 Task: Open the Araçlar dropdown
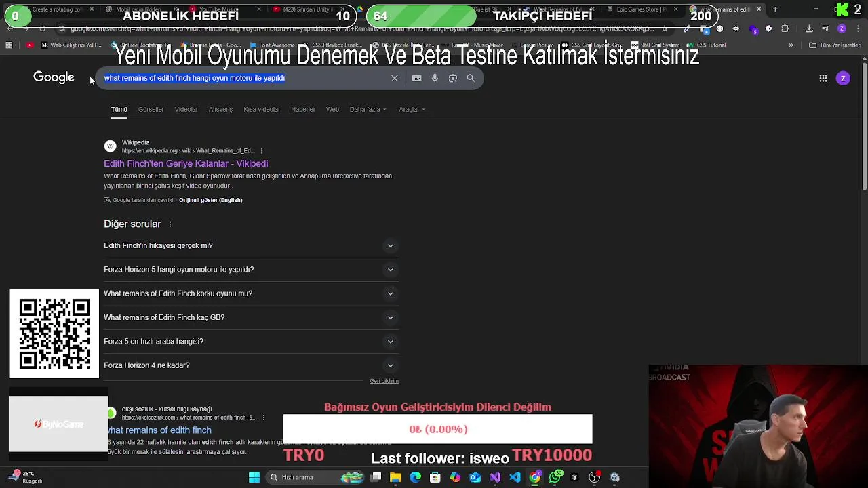[x=412, y=109]
